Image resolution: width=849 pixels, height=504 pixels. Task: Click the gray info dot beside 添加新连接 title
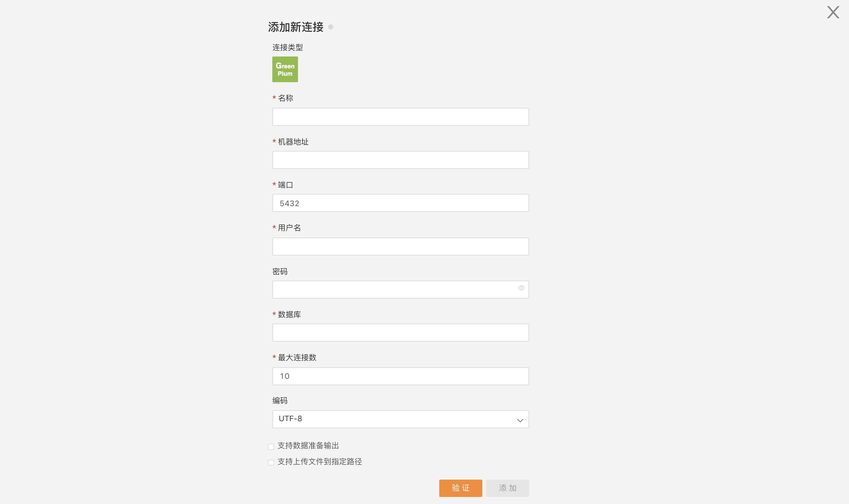pos(330,27)
